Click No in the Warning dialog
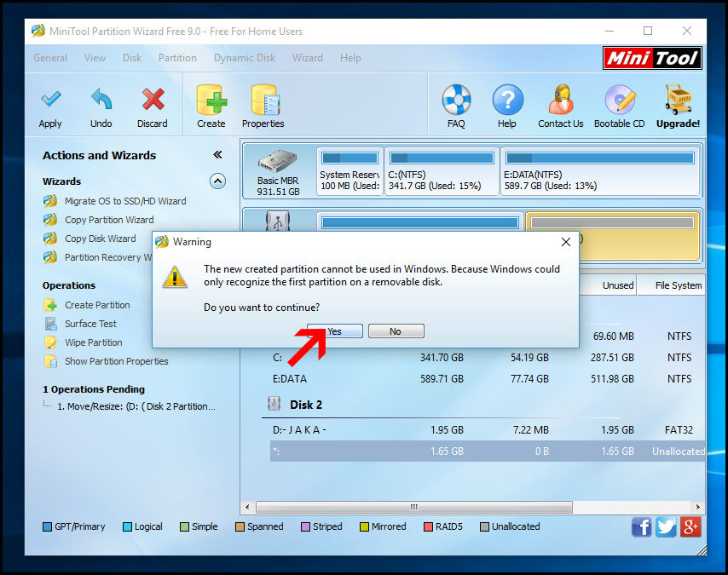The image size is (728, 575). [x=396, y=331]
